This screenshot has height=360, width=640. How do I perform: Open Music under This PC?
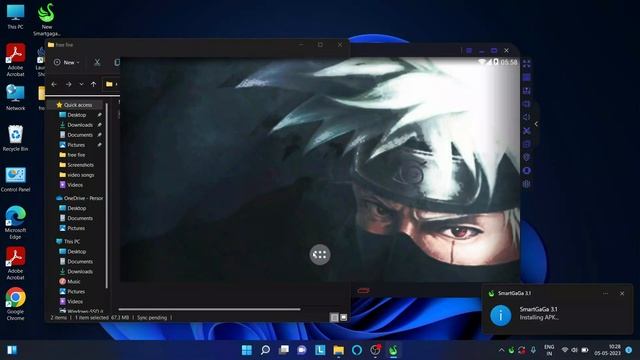point(70,282)
